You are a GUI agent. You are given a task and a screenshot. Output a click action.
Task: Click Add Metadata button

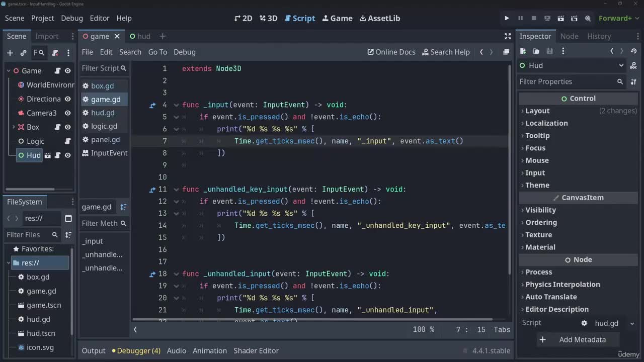click(x=578, y=340)
